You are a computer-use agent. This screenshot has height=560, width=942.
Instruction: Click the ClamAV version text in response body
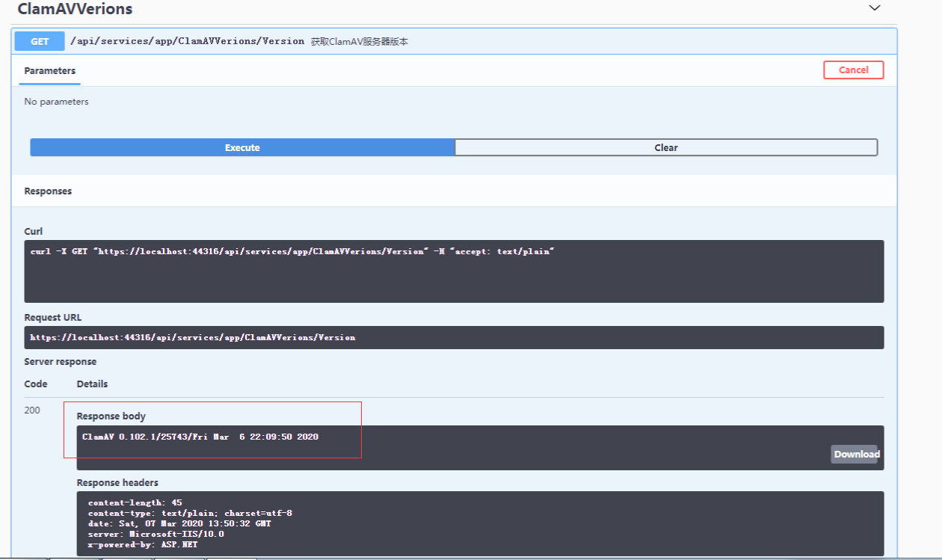(200, 437)
